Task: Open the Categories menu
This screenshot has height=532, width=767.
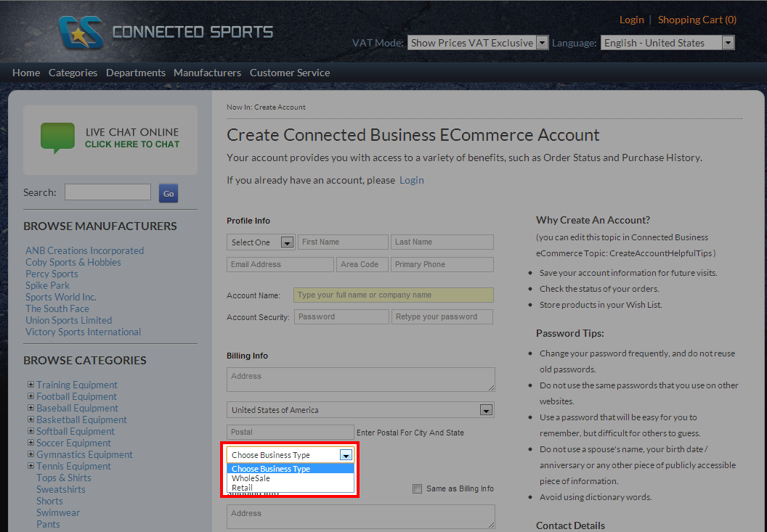Action: pos(73,73)
